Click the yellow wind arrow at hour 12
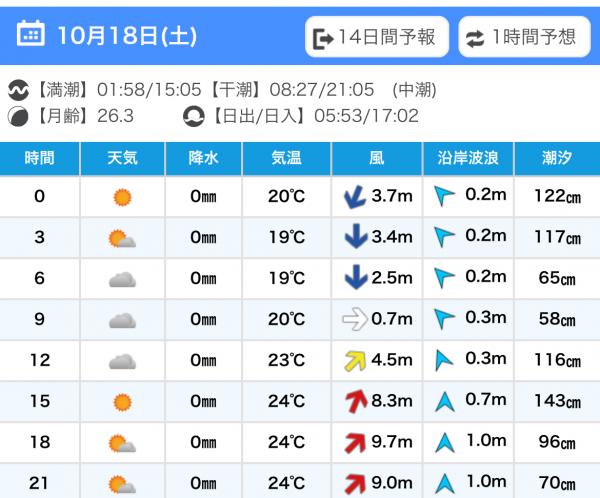 pyautogui.click(x=354, y=361)
